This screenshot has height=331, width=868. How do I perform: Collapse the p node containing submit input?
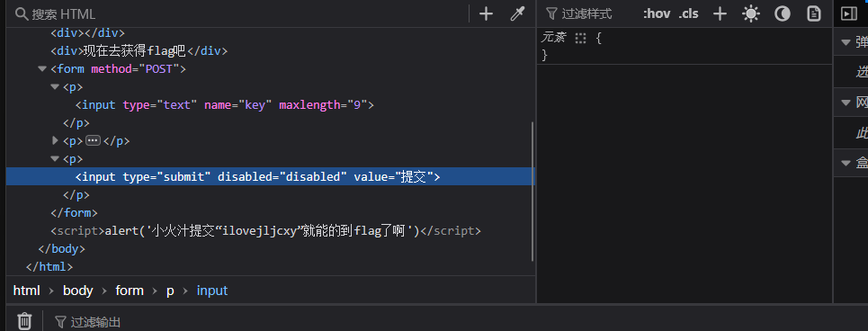(54, 159)
